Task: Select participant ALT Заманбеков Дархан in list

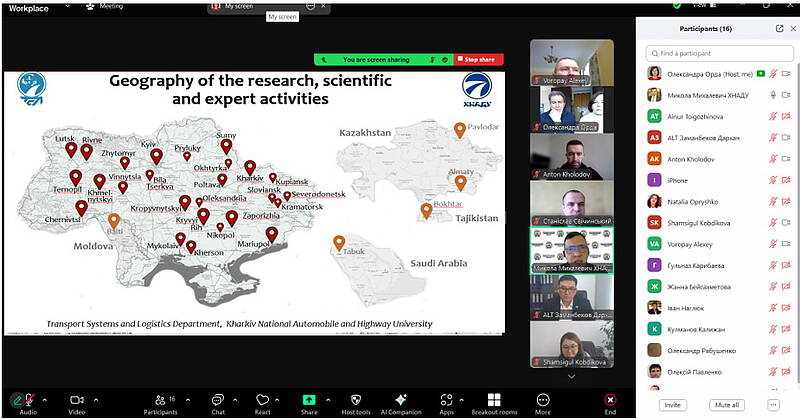Action: (x=719, y=138)
